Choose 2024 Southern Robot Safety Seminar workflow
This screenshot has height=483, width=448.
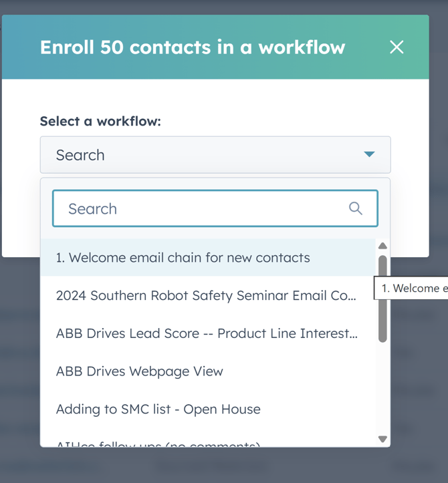click(206, 296)
